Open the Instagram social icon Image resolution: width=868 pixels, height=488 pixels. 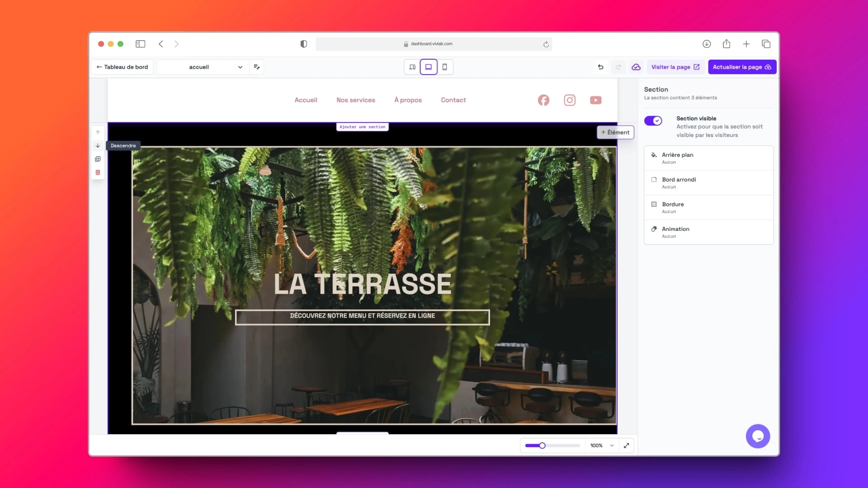[x=570, y=100]
